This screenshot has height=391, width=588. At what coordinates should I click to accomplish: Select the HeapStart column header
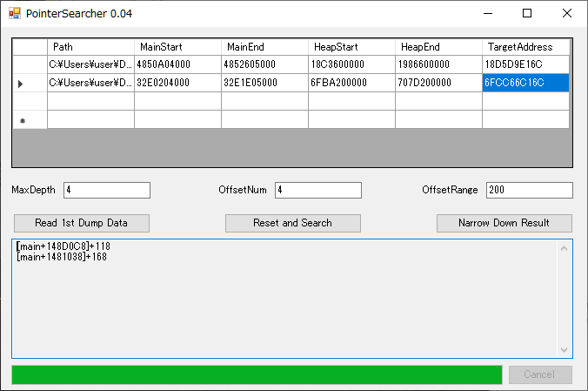[x=351, y=47]
